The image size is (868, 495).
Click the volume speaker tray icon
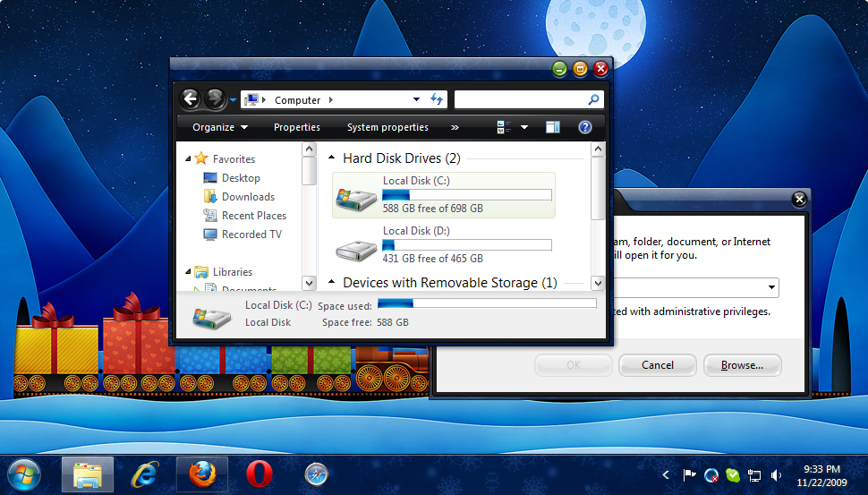tap(776, 475)
